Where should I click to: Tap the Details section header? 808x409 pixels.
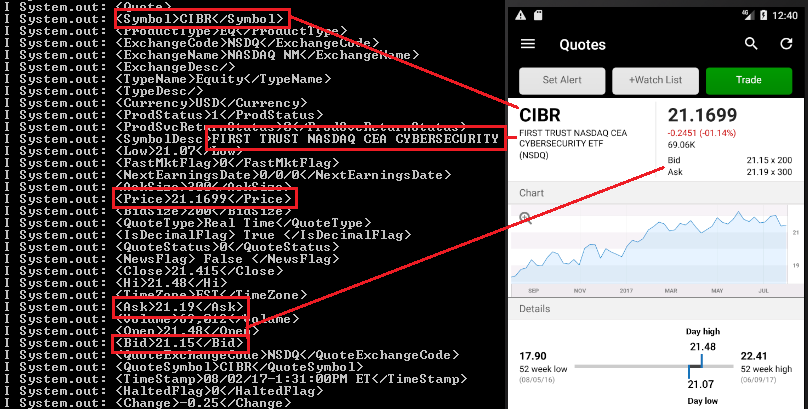(655, 309)
